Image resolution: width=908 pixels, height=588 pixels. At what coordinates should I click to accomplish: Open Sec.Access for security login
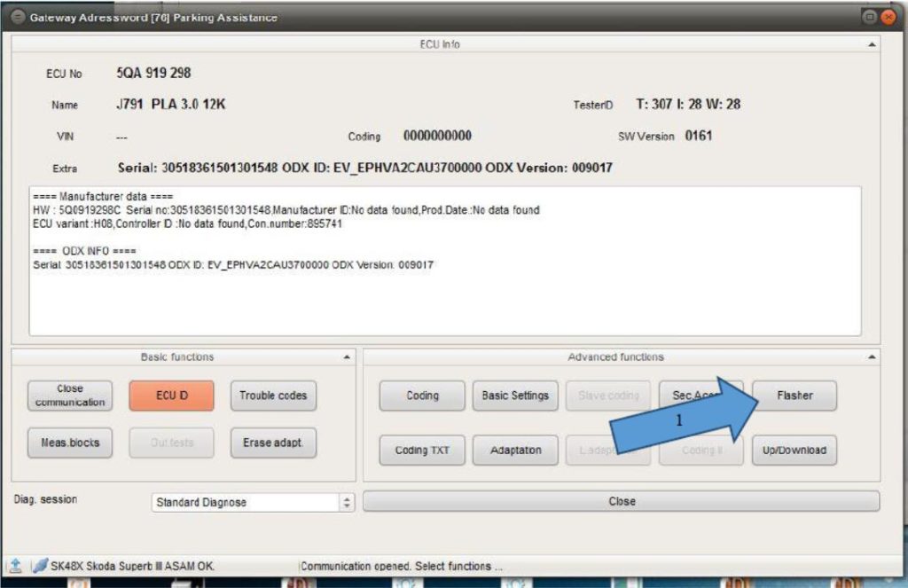(701, 396)
